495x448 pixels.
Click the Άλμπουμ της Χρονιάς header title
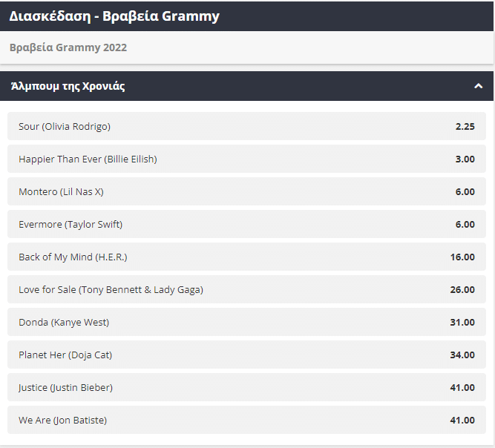pyautogui.click(x=68, y=86)
